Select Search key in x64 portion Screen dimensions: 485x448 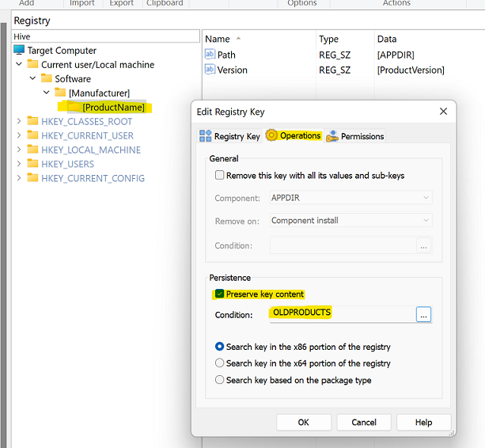[x=220, y=363]
